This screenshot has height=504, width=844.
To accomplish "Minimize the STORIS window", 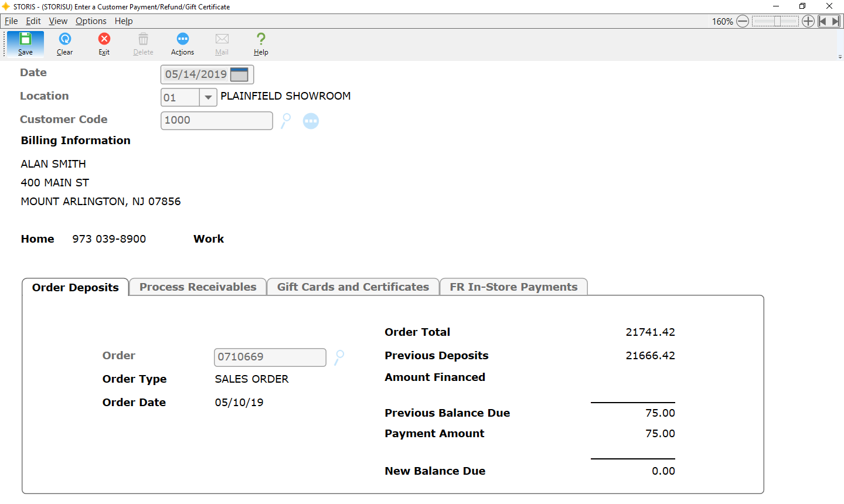I will (775, 6).
